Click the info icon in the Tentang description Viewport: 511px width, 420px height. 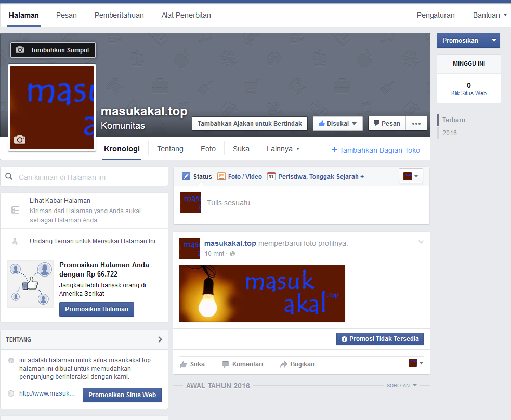(x=11, y=360)
